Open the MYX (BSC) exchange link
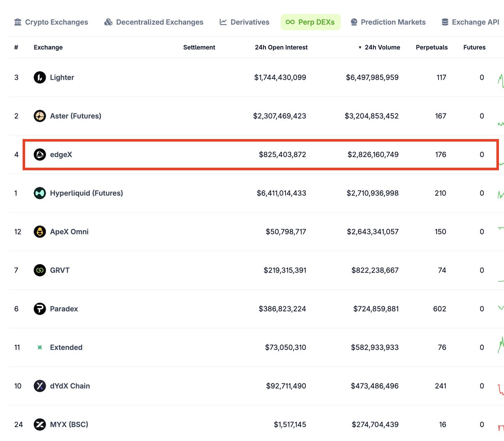Viewport: 504px width, 441px height. click(69, 425)
